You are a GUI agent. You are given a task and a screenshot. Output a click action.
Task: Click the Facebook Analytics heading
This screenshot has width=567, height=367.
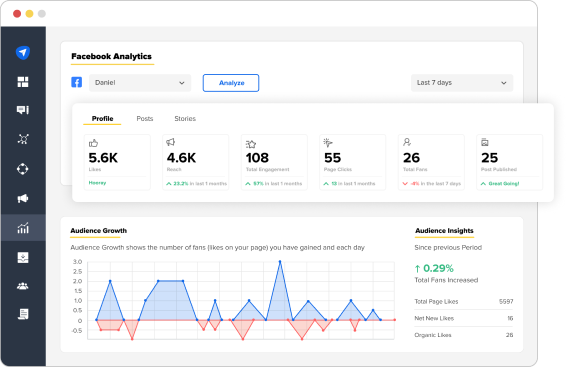click(x=111, y=56)
